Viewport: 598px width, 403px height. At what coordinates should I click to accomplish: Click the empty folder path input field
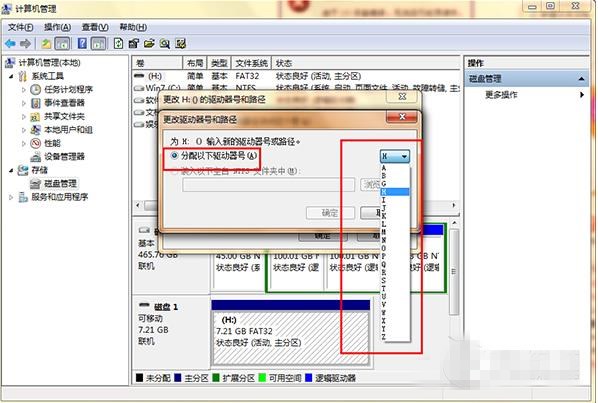point(268,185)
